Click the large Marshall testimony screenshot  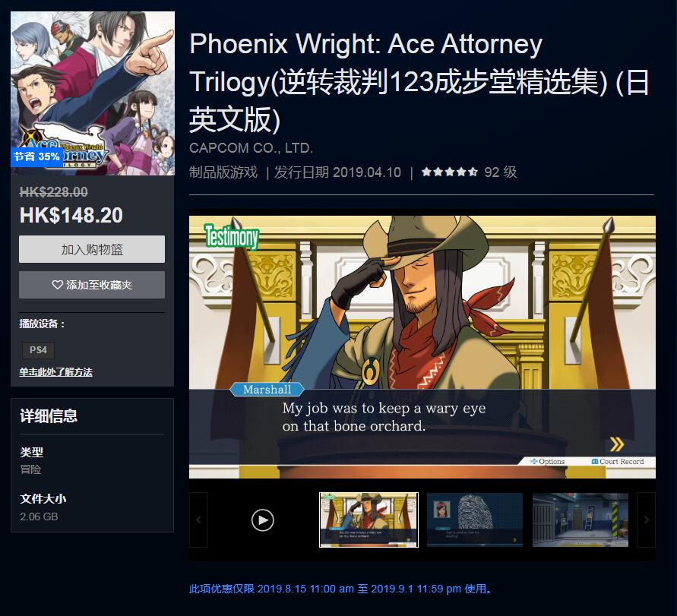[422, 346]
